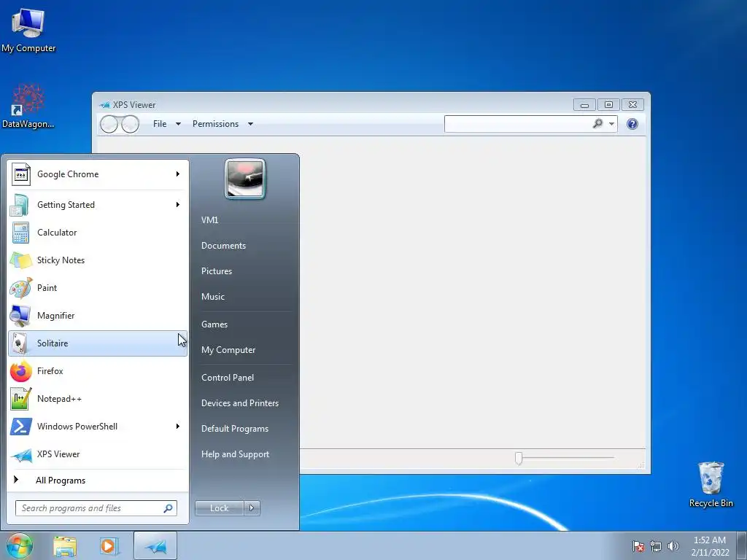Click the user account picture
Screen dimensions: 747x560
245,179
